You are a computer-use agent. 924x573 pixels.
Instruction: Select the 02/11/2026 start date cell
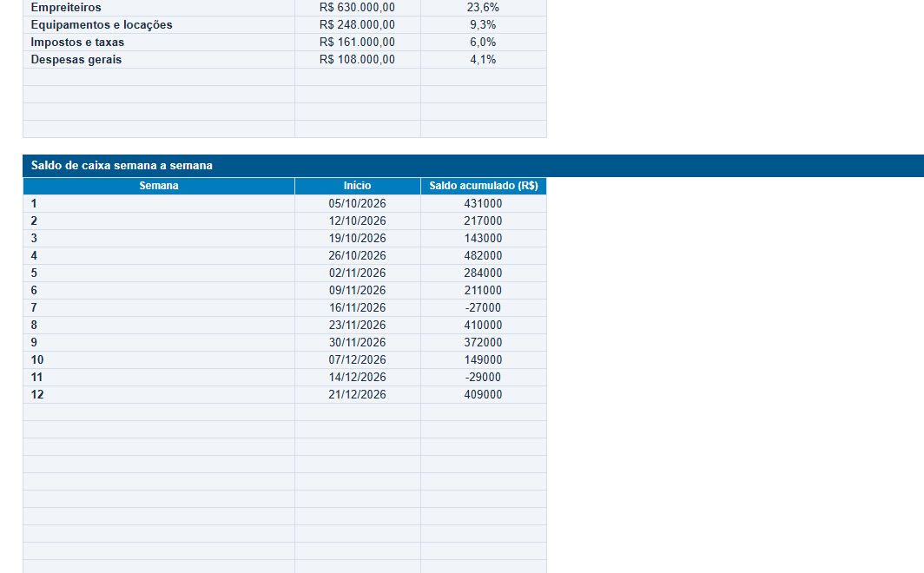tap(358, 273)
